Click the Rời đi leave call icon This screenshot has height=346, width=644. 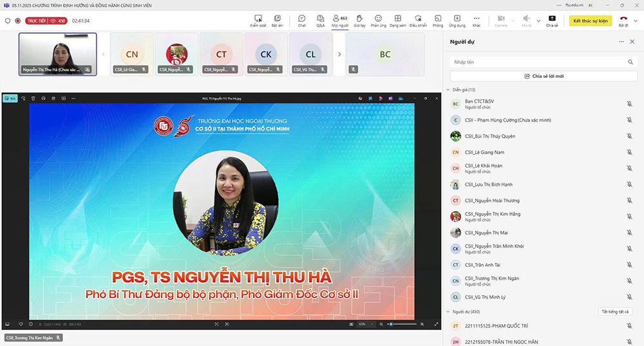pos(623,19)
